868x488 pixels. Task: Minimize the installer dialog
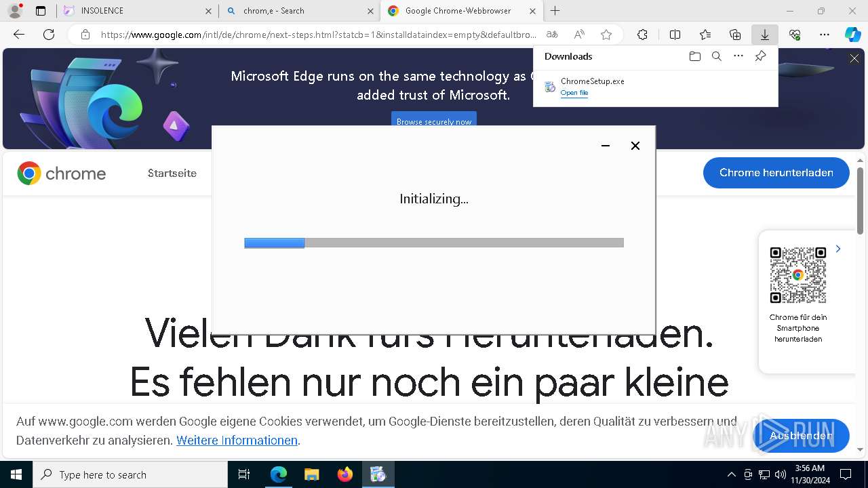click(x=606, y=146)
